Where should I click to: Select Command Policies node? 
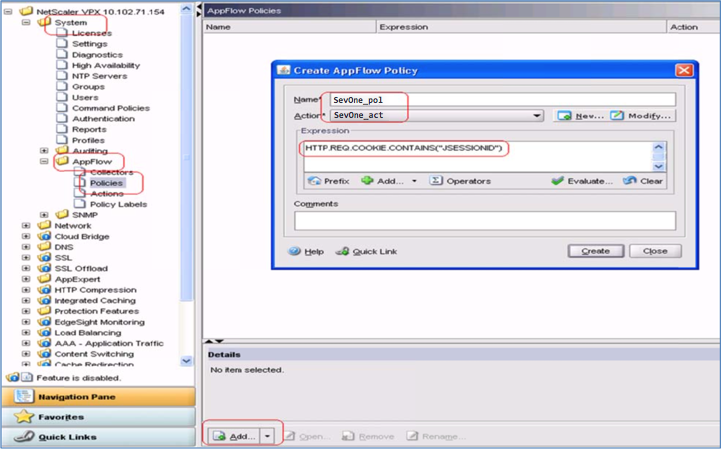coord(111,108)
